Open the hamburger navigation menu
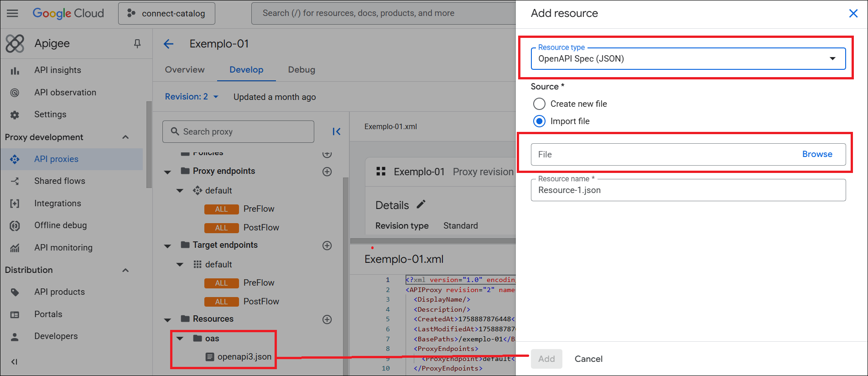868x376 pixels. click(13, 13)
